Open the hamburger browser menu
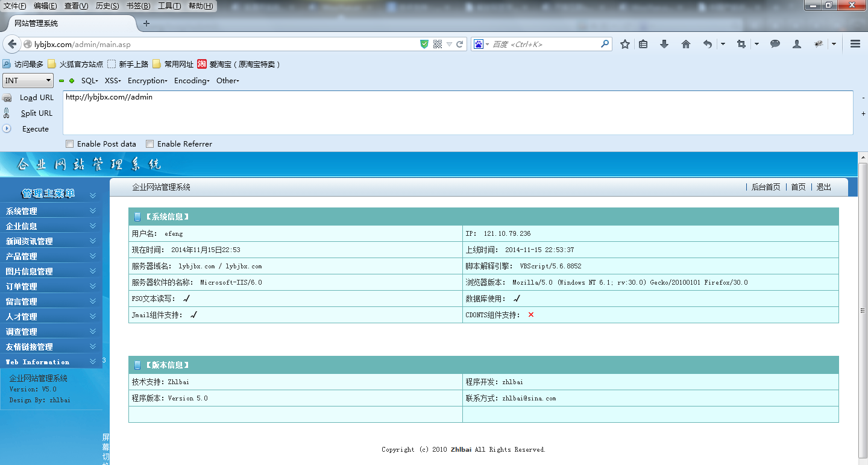868x465 pixels. [x=855, y=44]
